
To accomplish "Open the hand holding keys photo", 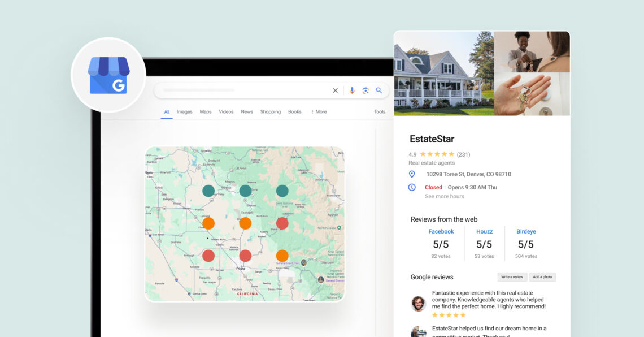I will [532, 94].
